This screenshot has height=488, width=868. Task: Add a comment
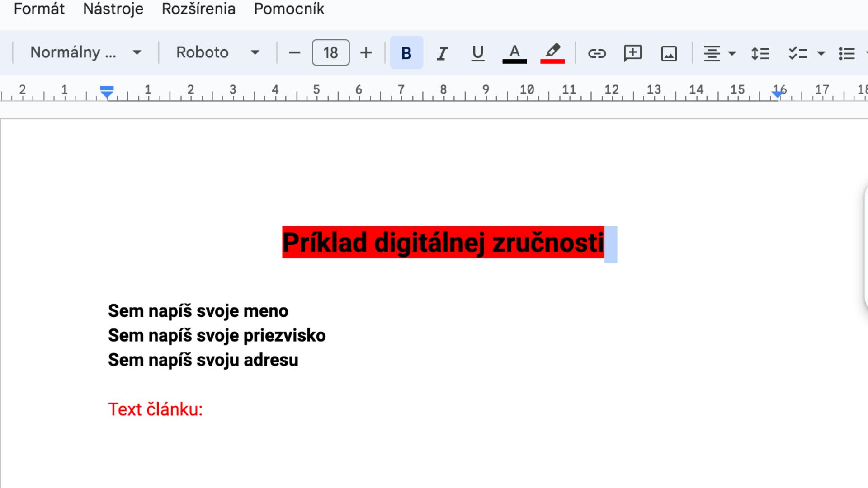(632, 53)
